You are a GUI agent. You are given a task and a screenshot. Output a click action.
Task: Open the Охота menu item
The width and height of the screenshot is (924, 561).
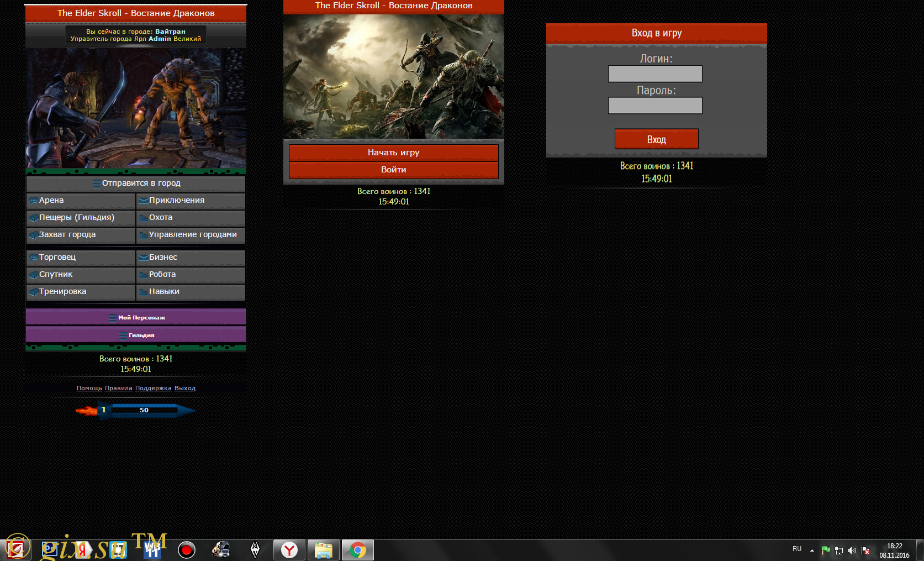[191, 218]
